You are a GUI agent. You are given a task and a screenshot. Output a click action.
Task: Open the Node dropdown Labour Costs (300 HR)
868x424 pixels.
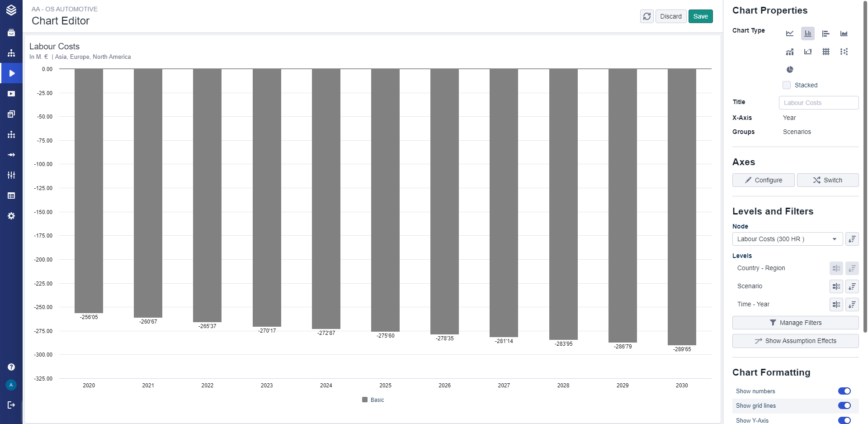point(787,239)
